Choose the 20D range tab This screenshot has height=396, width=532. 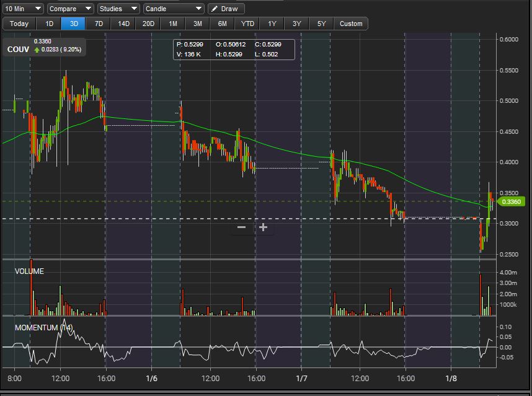148,24
